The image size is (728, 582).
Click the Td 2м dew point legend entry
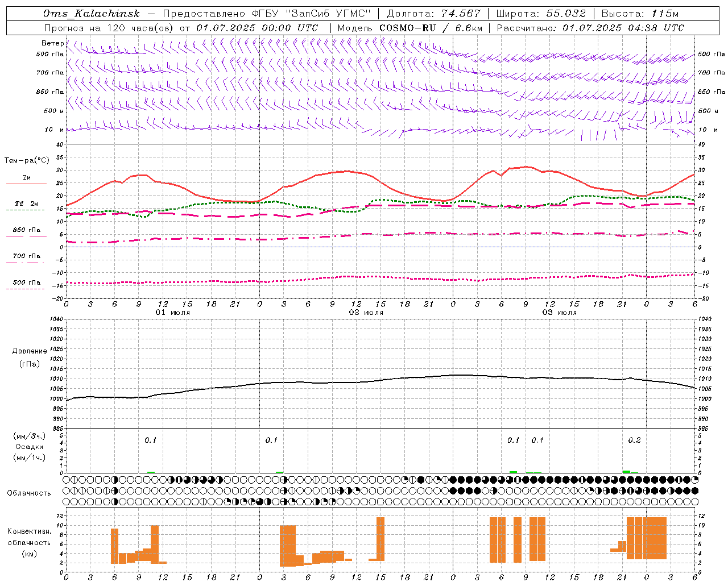click(27, 203)
